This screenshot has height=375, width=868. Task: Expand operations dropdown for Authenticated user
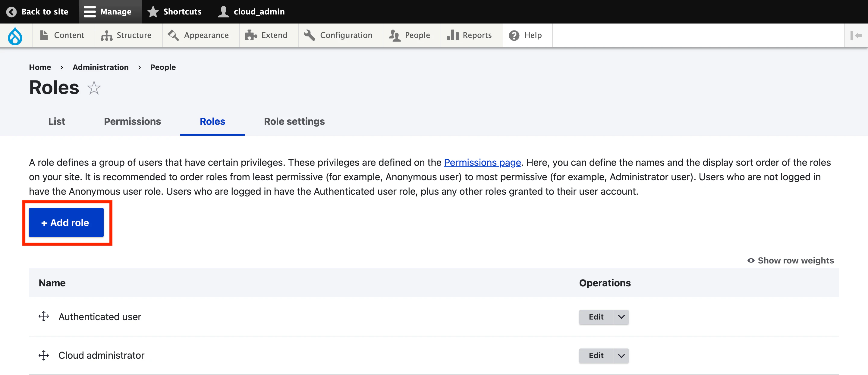click(621, 317)
